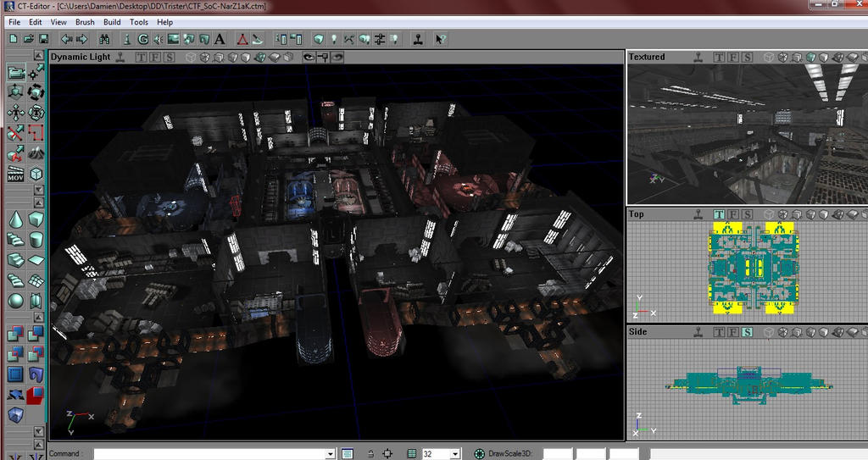Select the Terrain Editing mountain tool

[36, 153]
